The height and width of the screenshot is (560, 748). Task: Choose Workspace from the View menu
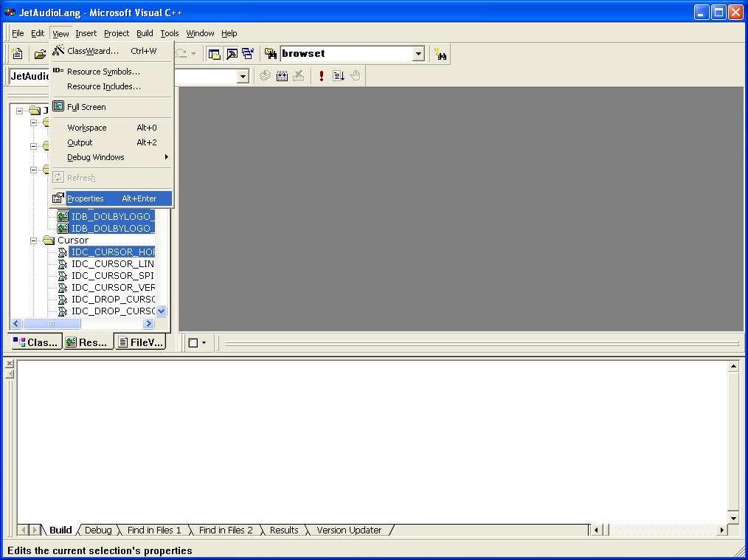point(111,128)
